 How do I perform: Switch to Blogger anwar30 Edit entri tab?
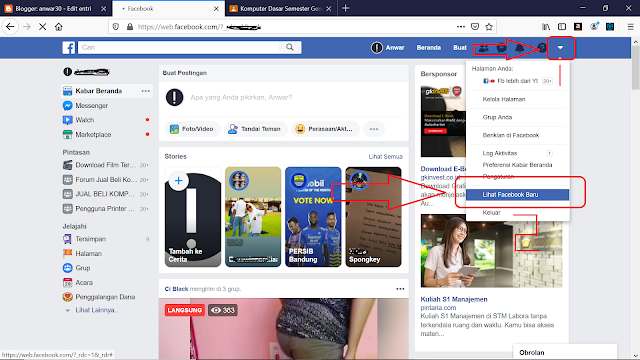pos(53,9)
